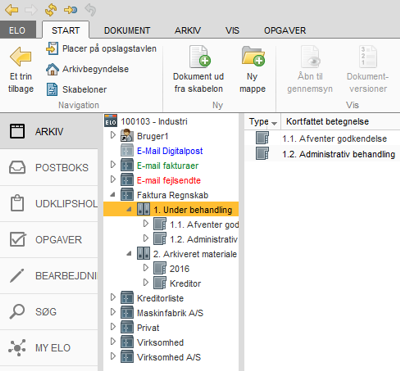Open the SØG search sidebar section

[x=49, y=312]
